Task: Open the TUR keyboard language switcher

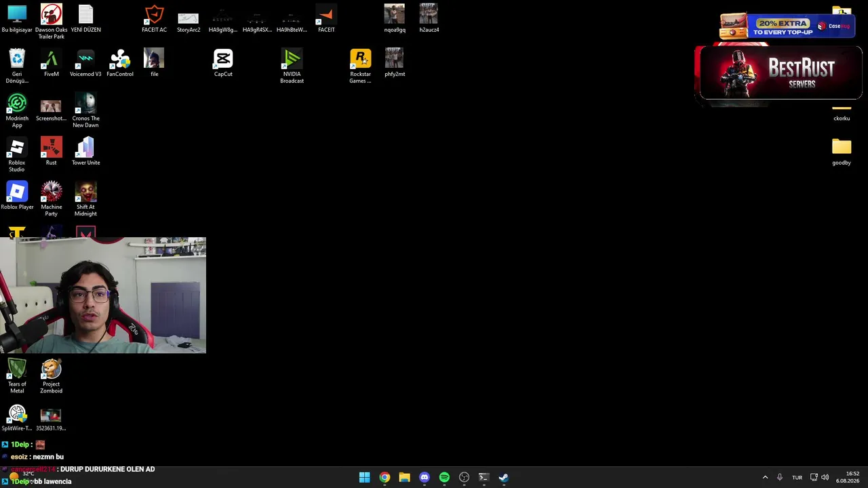Action: (797, 477)
